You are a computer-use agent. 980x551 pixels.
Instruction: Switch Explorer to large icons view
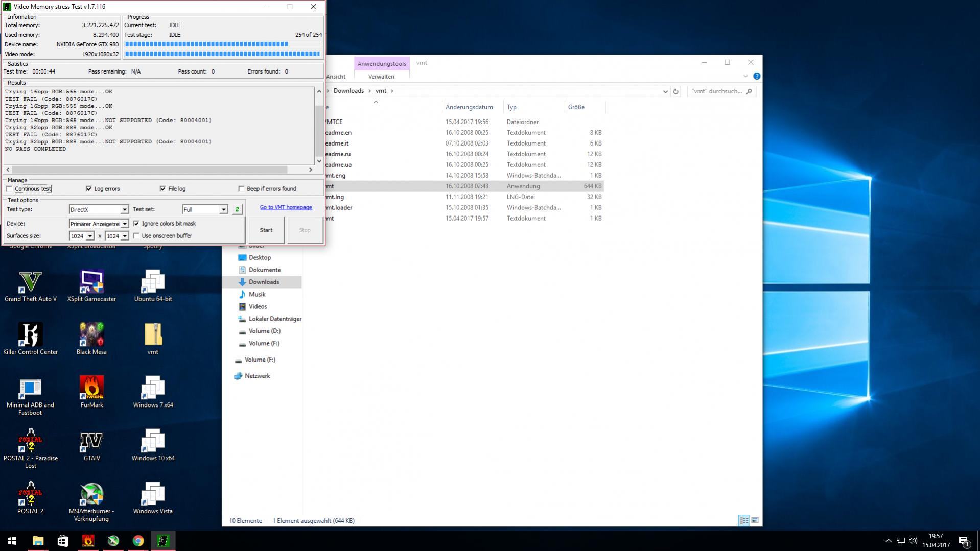[755, 520]
